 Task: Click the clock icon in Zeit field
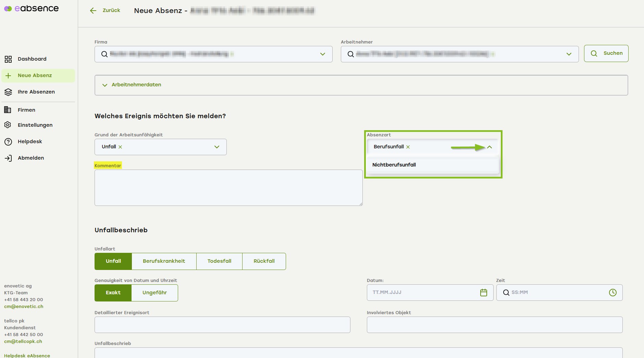612,293
